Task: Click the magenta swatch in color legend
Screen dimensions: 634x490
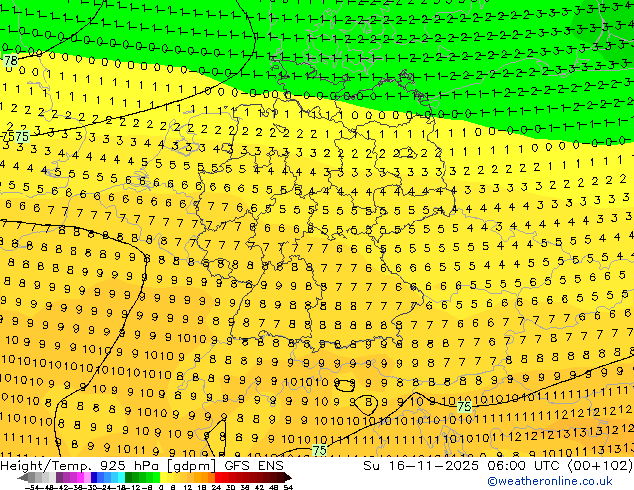Action: pyautogui.click(x=80, y=477)
